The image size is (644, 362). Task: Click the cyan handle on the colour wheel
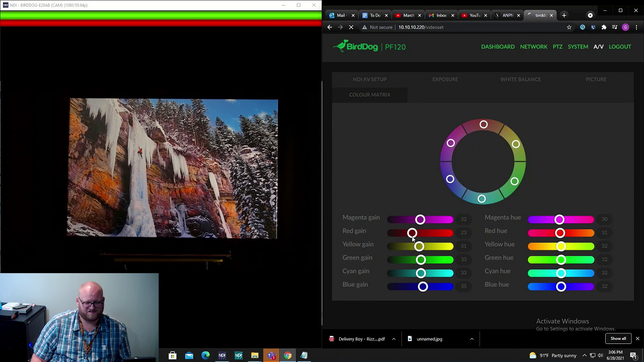click(x=481, y=199)
